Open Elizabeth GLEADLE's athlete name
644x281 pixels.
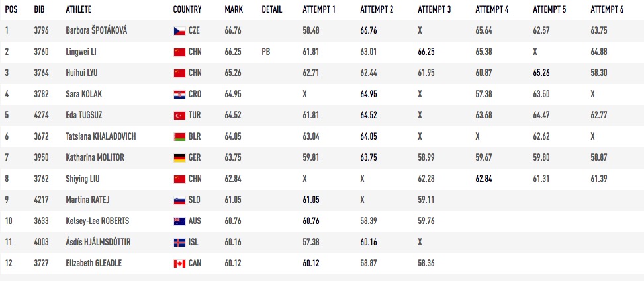pos(93,263)
